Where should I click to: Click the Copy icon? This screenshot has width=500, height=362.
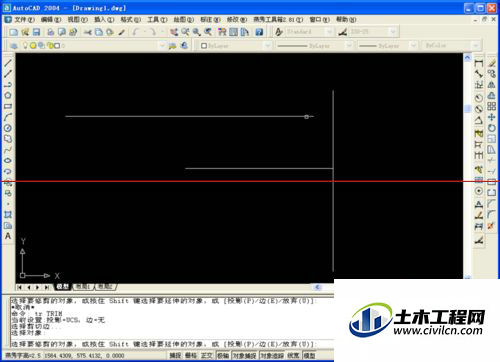click(99, 32)
